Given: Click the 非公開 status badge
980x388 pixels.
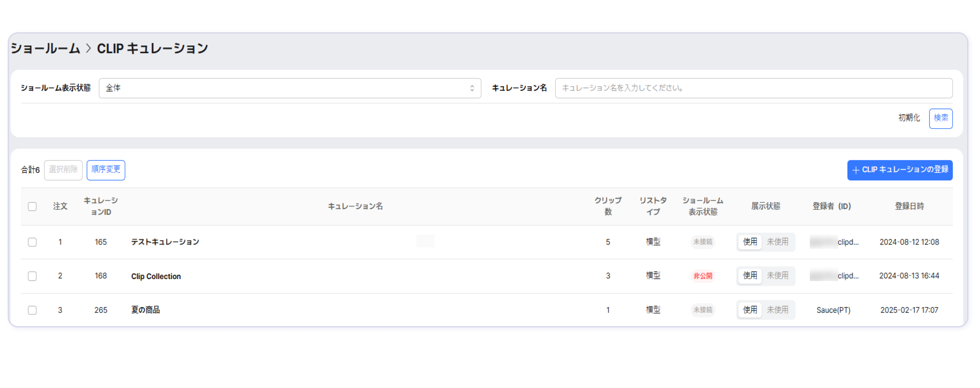Looking at the screenshot, I should coord(702,276).
